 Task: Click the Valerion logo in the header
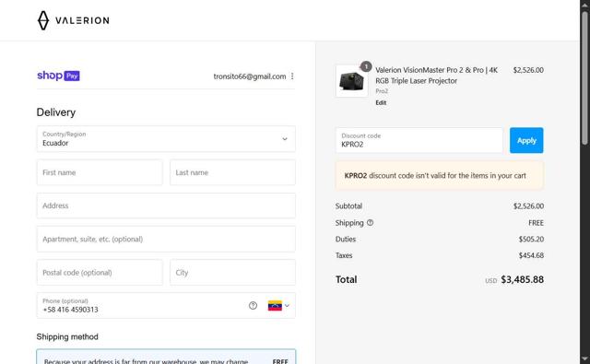[74, 20]
